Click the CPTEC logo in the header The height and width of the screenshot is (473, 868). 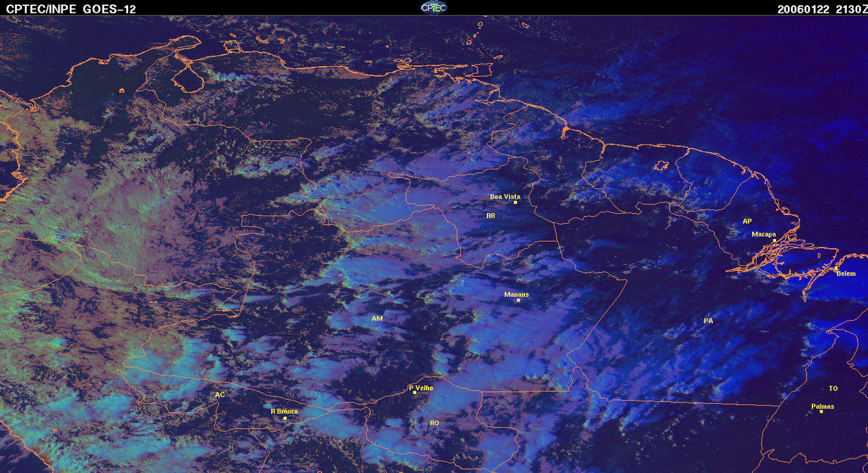coord(434,7)
